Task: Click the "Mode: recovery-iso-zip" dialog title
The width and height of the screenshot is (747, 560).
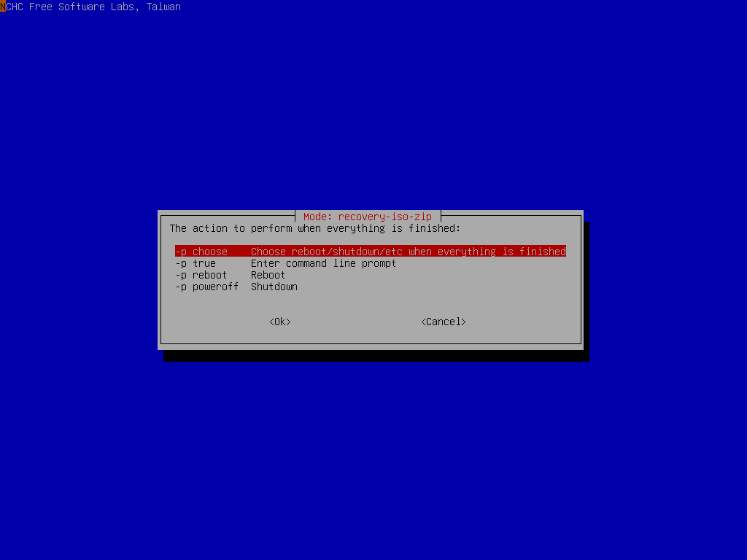Action: point(368,216)
